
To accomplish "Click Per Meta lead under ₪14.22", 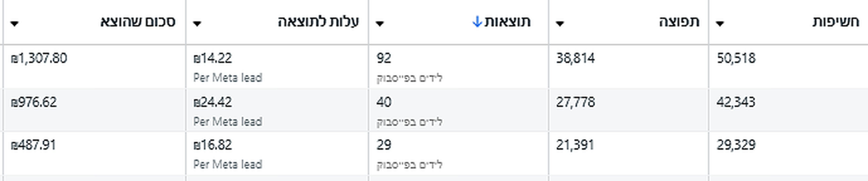I will click(228, 78).
